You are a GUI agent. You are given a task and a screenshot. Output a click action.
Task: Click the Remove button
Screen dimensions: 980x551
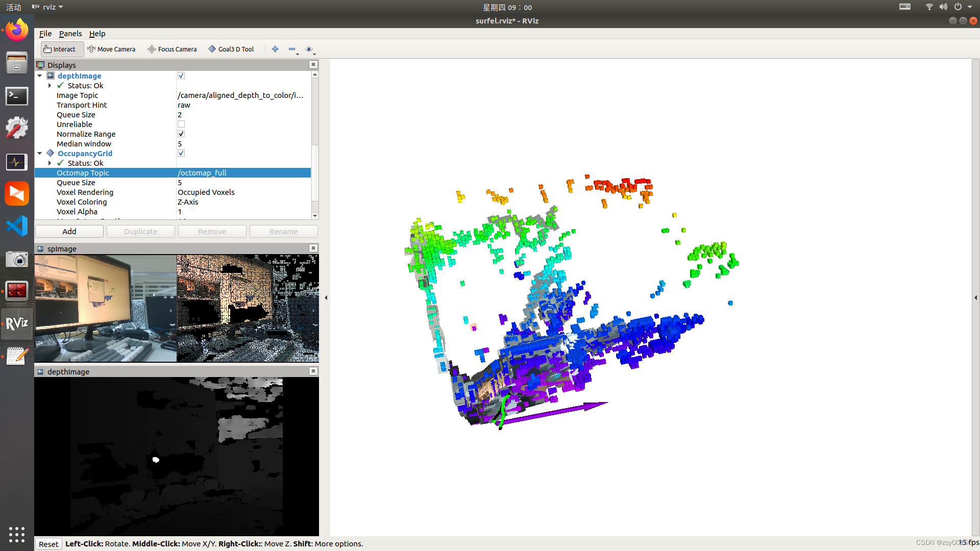coord(212,232)
